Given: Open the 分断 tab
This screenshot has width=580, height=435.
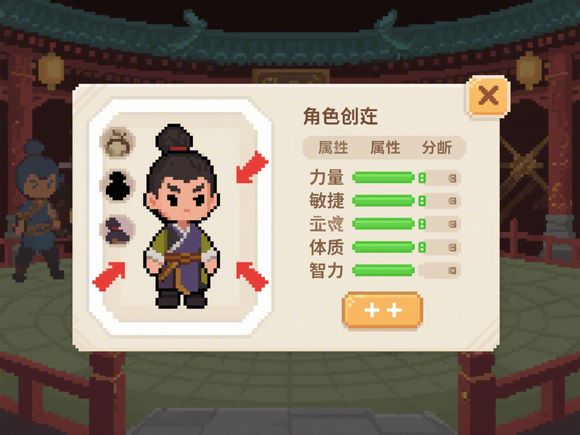Looking at the screenshot, I should [x=437, y=148].
